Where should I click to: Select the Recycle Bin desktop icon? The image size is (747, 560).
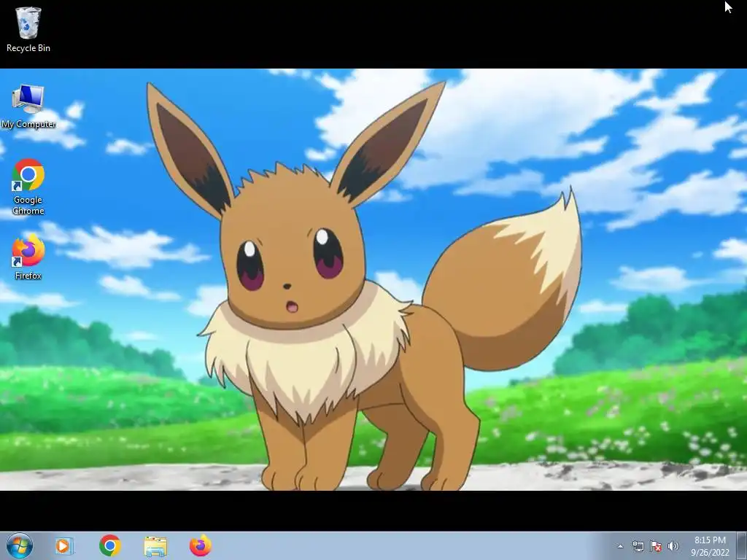(x=28, y=28)
